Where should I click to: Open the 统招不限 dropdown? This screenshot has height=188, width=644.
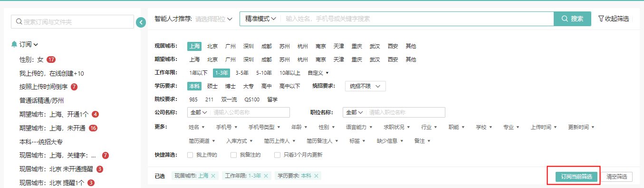click(365, 86)
